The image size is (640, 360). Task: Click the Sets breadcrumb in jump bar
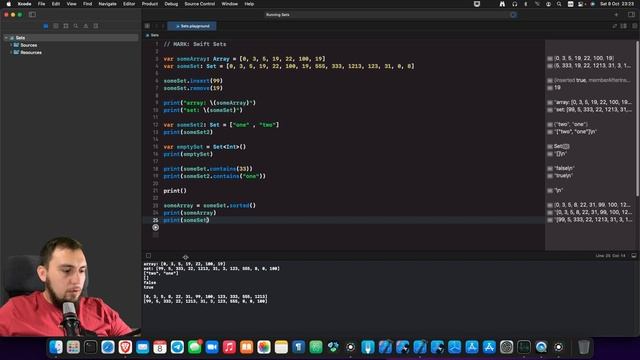(x=153, y=35)
